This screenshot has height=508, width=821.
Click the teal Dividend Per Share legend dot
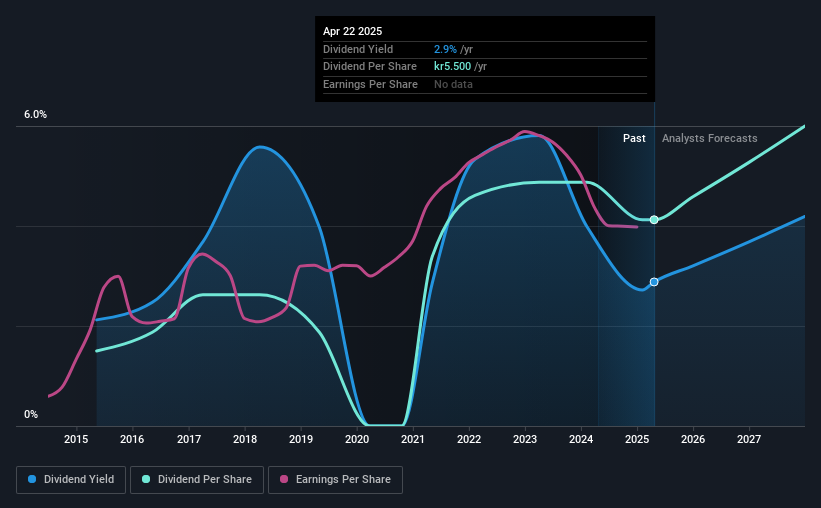click(146, 479)
